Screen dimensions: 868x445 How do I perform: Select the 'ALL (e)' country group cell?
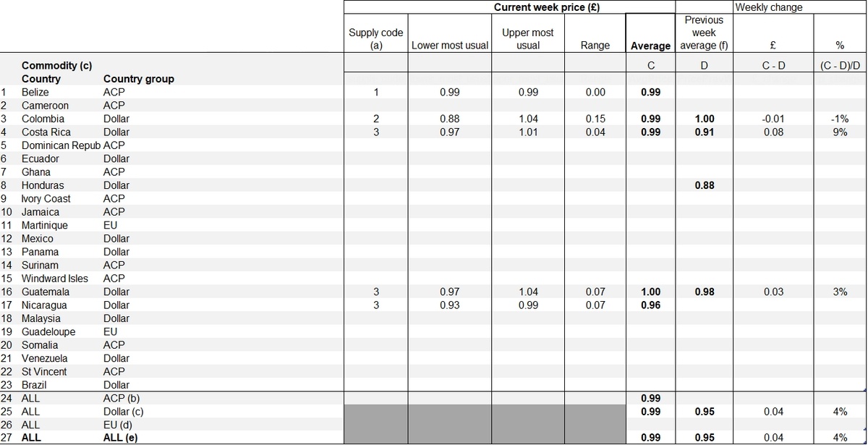pyautogui.click(x=119, y=438)
